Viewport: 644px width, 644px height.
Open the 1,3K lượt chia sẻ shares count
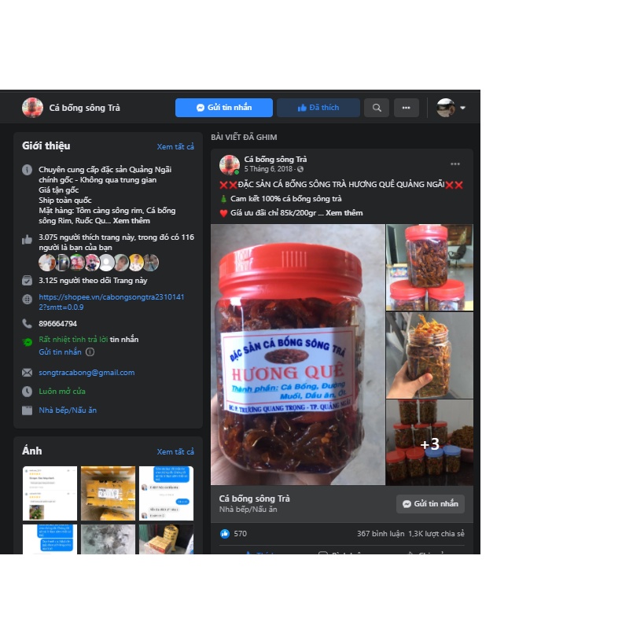coord(436,533)
